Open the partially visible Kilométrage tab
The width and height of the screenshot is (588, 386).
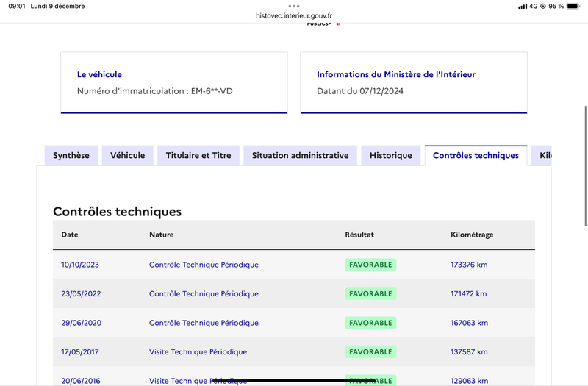pos(542,155)
